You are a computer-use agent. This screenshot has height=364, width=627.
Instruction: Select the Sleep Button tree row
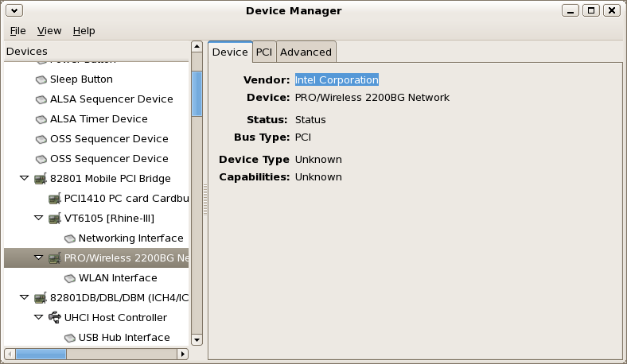pos(96,79)
